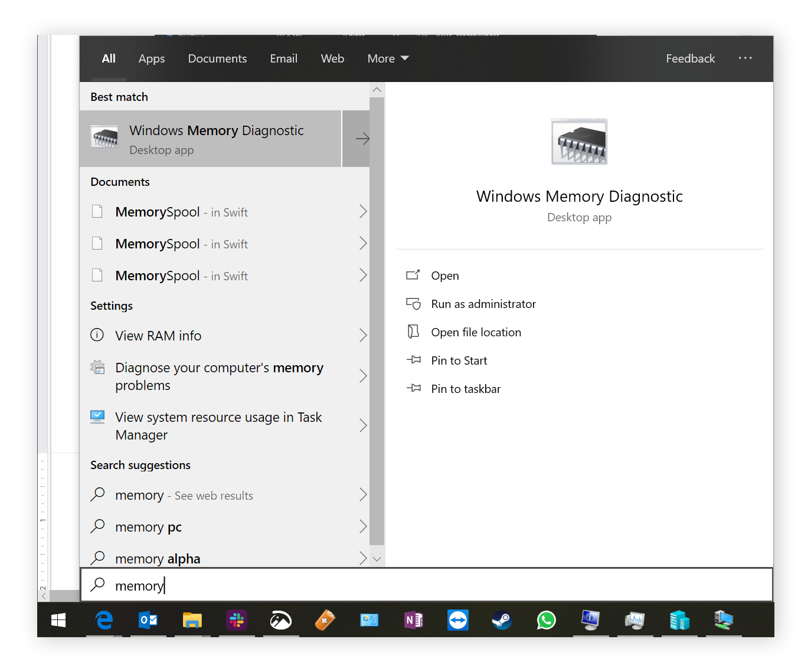Launch TeamViewer from the taskbar
The image size is (811, 672).
click(x=457, y=620)
